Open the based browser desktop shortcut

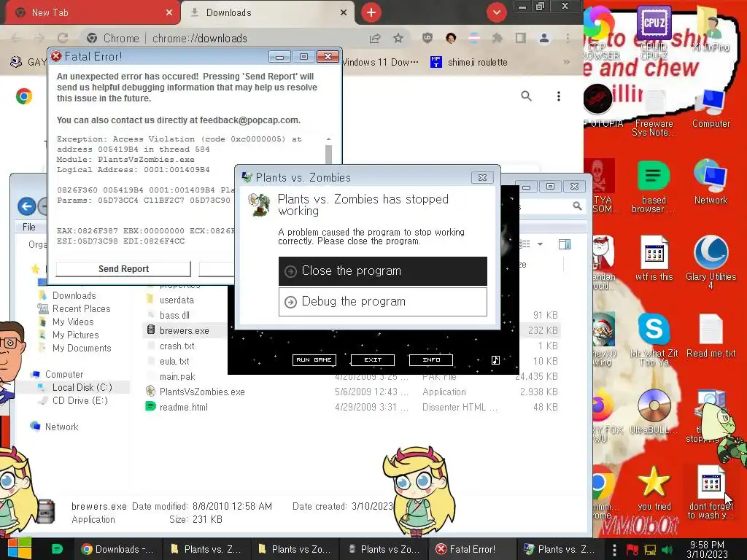point(654,187)
